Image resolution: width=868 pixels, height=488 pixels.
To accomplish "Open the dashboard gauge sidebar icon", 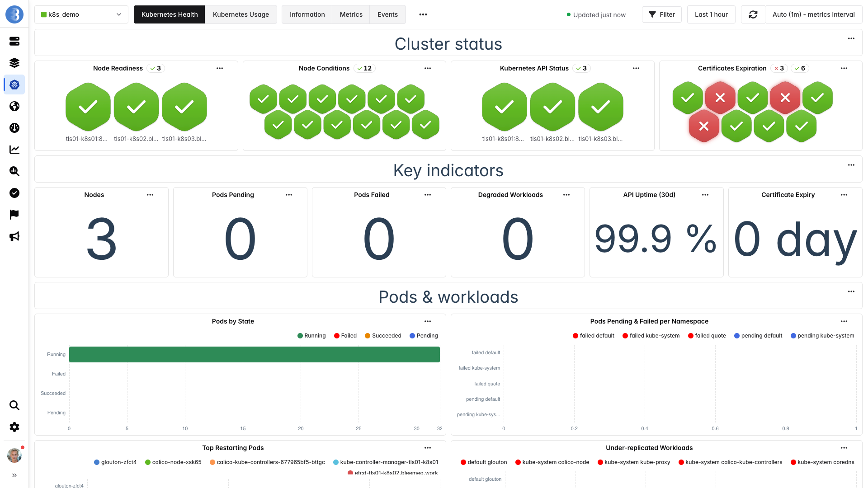I will pos(14,128).
